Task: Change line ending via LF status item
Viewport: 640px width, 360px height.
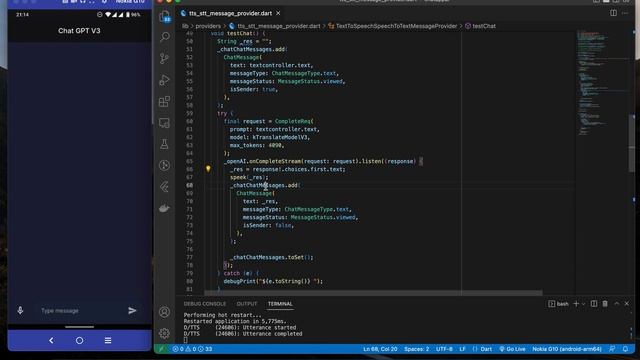Action: [462, 349]
